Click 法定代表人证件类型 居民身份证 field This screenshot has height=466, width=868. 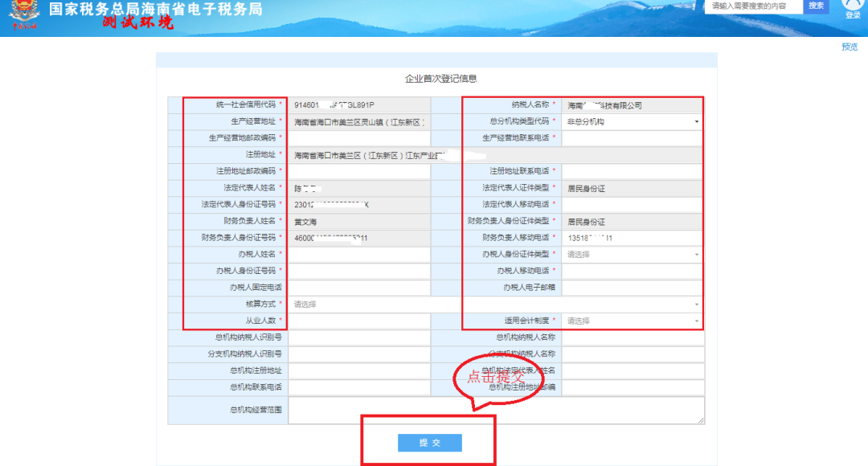[633, 188]
